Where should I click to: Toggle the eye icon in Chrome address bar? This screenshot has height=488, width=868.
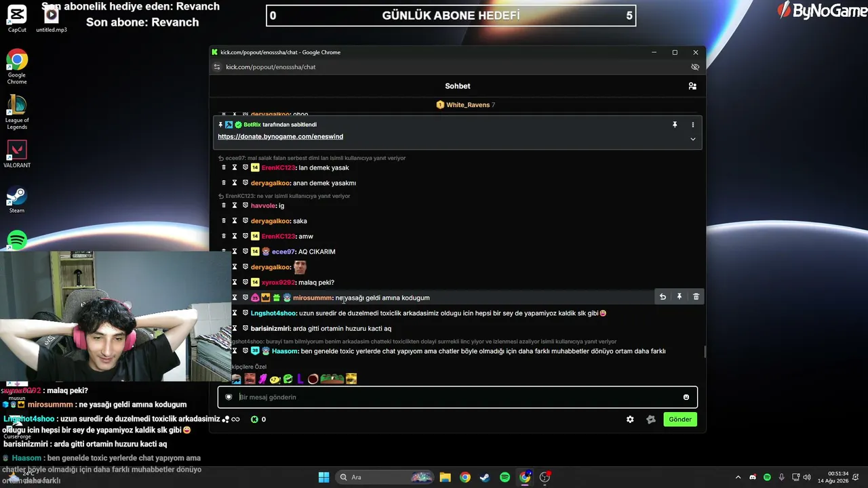click(x=695, y=67)
